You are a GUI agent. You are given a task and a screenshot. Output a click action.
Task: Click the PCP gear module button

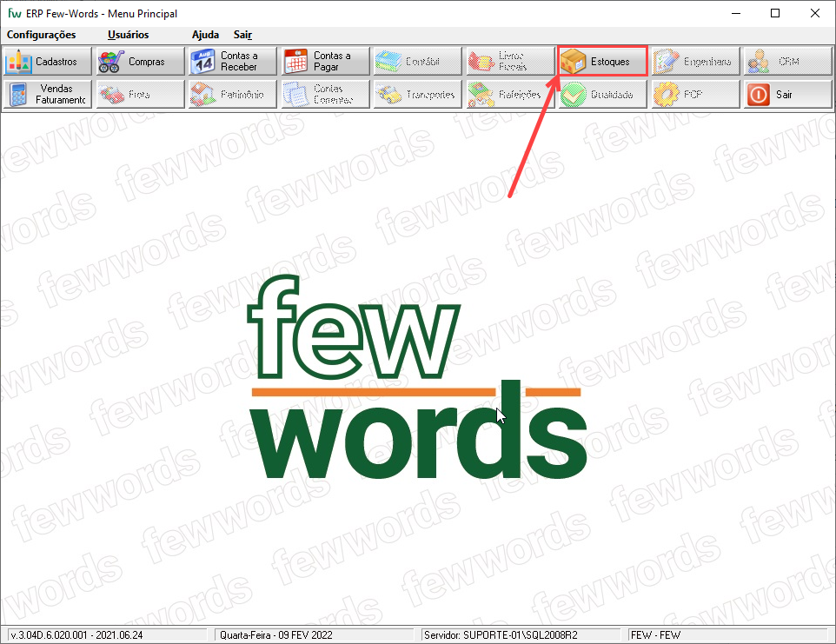[x=696, y=95]
